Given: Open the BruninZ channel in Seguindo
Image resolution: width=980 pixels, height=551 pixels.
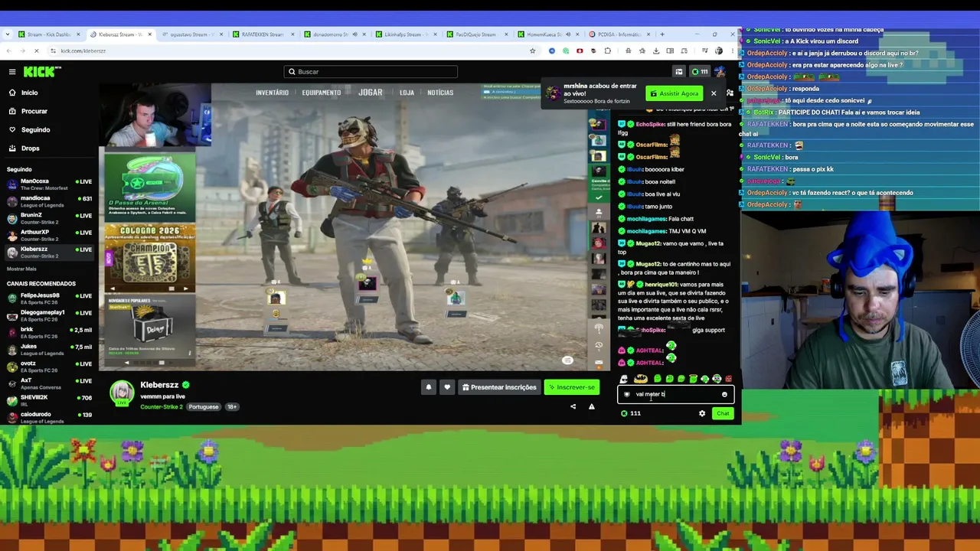Looking at the screenshot, I should point(49,218).
